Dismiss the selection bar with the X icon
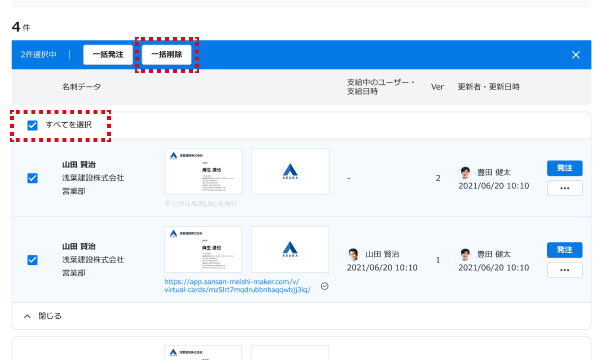 tap(576, 55)
